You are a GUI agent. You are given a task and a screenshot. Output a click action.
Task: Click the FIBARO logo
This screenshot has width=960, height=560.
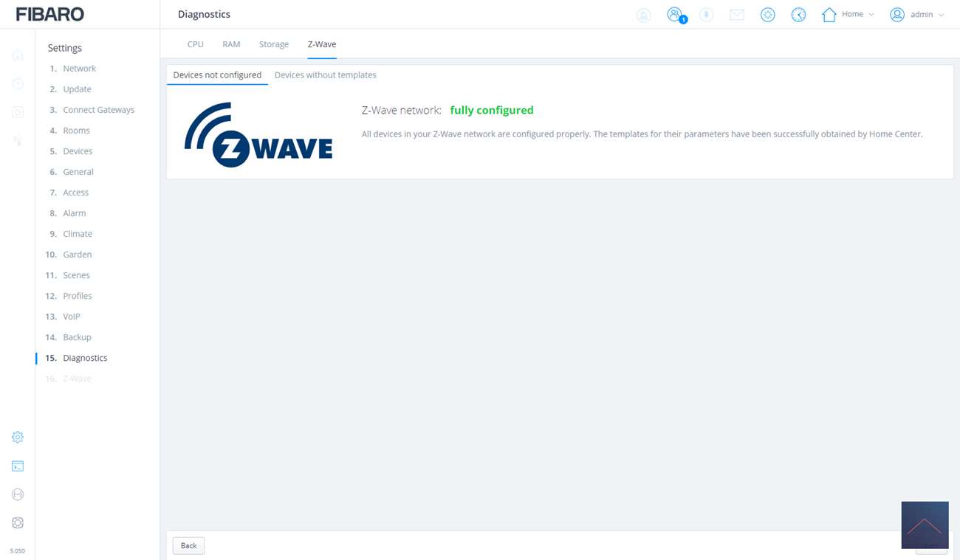tap(50, 15)
